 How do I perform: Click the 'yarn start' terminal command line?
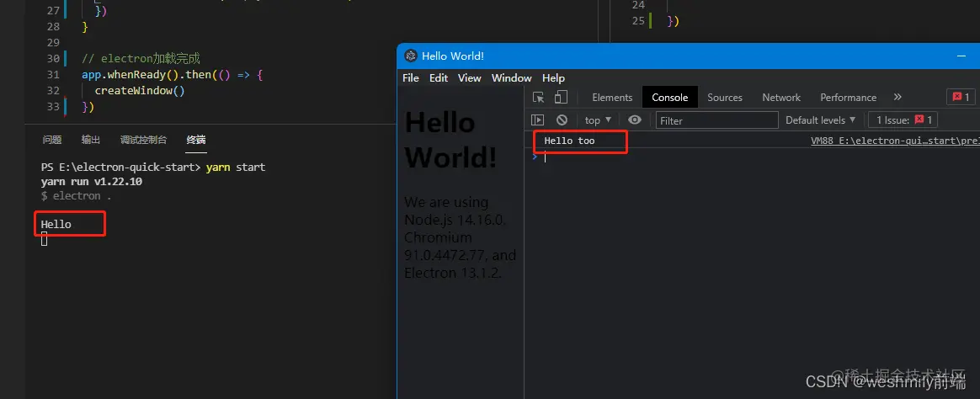(x=153, y=168)
